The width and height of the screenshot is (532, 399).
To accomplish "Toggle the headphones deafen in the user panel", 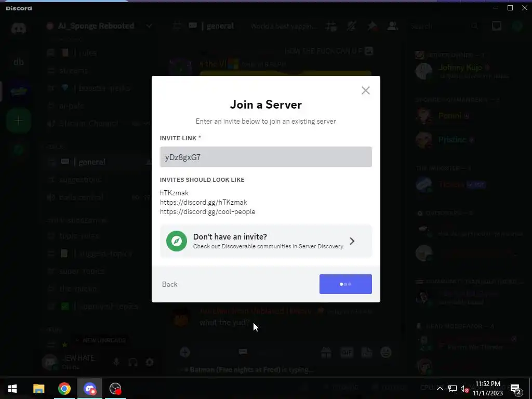I will 132,362.
